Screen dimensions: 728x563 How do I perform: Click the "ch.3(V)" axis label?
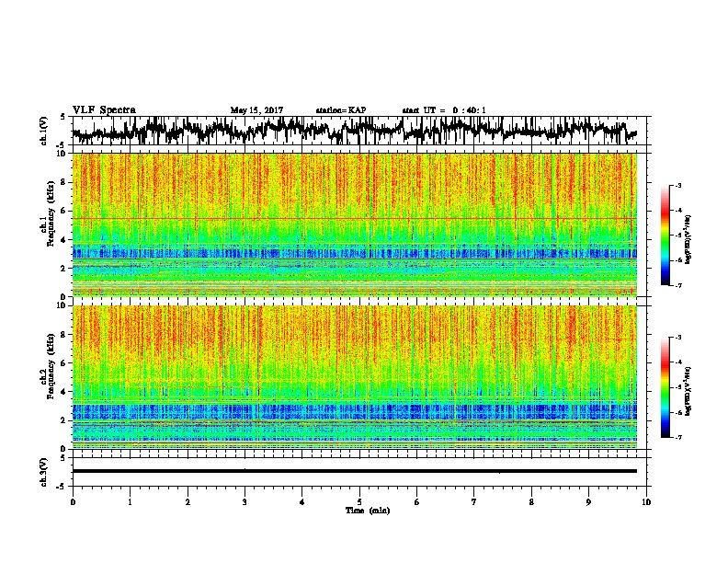point(44,472)
